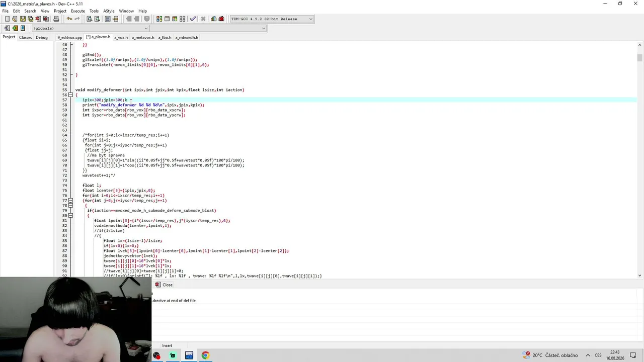Open the Execute menu
The width and height of the screenshot is (644, 362).
point(78,11)
